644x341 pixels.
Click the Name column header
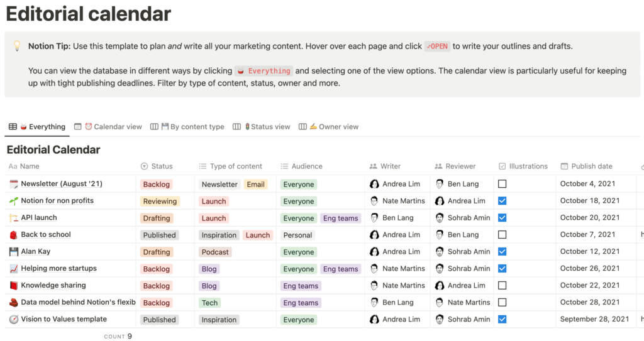(25, 166)
